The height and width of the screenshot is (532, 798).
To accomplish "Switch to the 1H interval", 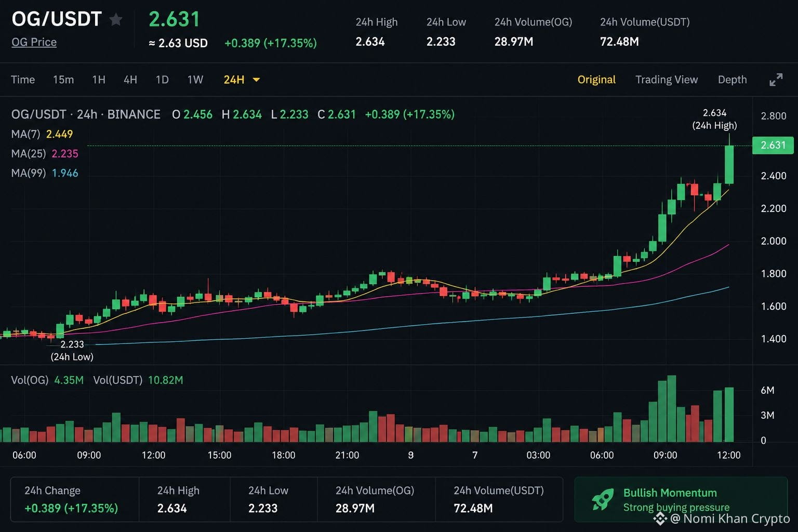I will (99, 79).
